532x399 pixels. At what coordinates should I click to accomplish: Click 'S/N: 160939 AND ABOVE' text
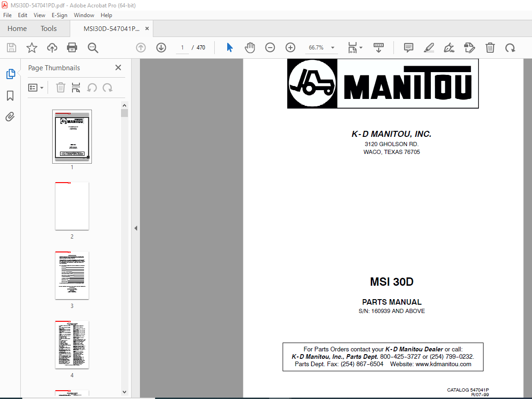(x=392, y=311)
